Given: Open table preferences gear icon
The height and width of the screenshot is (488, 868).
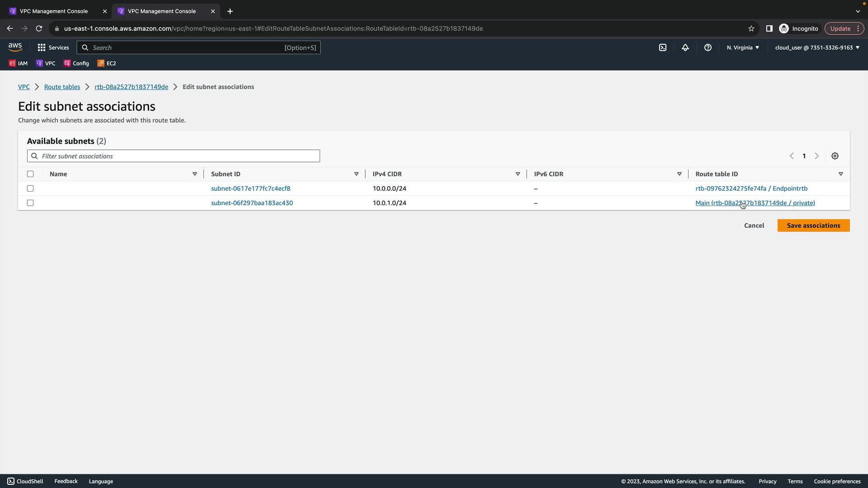Looking at the screenshot, I should pos(835,156).
